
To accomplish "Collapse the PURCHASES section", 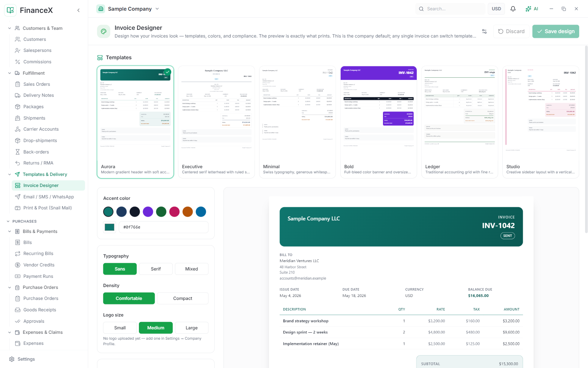I will (8, 222).
